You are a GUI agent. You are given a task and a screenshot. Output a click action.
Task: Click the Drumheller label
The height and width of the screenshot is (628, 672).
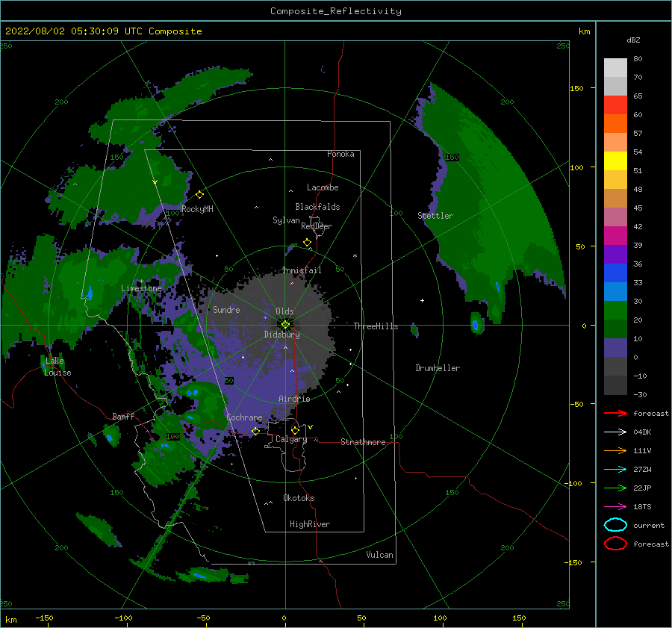point(438,368)
